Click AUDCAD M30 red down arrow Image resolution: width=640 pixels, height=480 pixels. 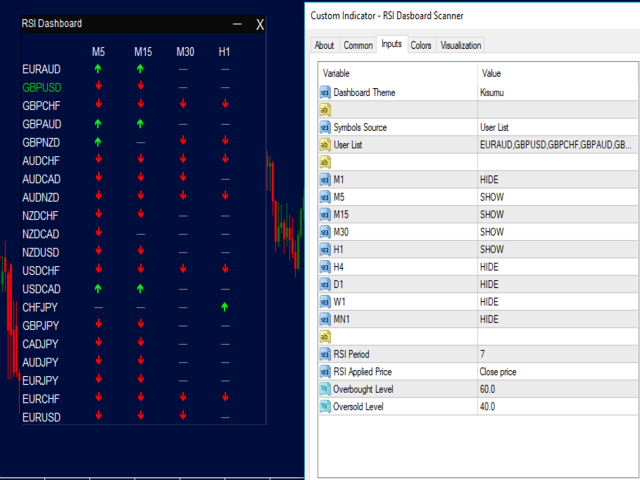(183, 177)
